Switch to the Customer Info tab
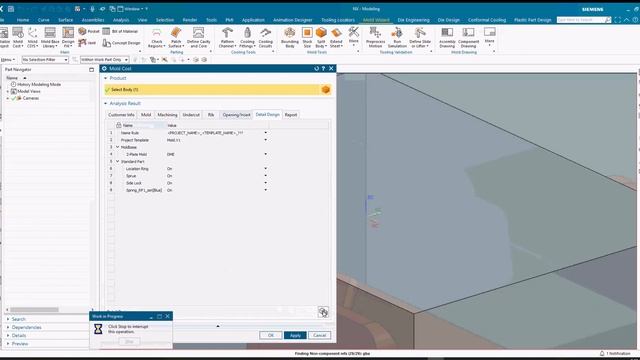 121,115
